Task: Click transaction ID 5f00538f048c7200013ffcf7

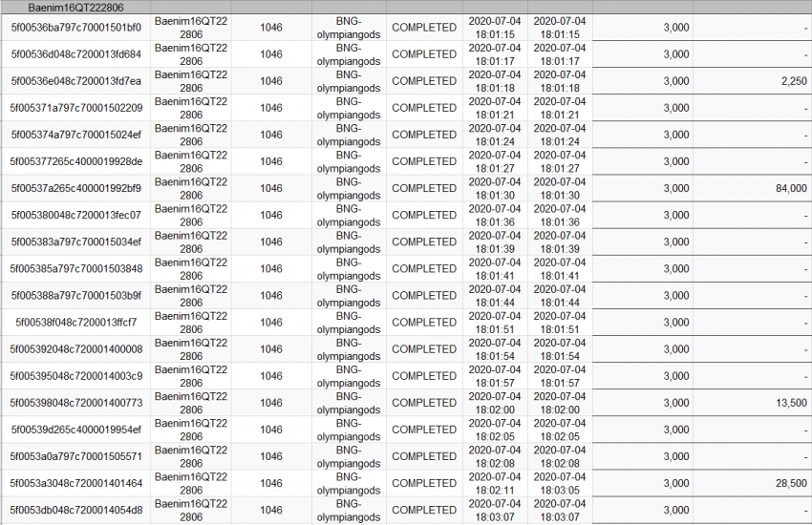Action: [75, 323]
